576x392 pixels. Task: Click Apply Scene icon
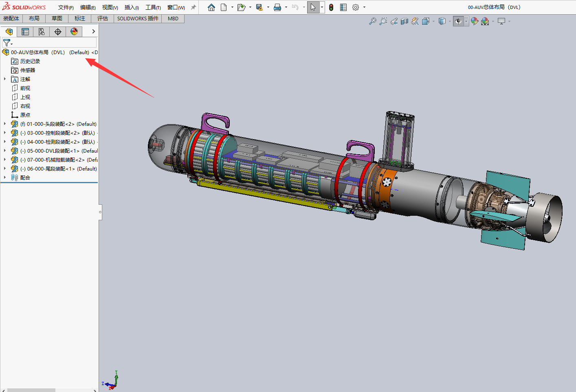[485, 21]
